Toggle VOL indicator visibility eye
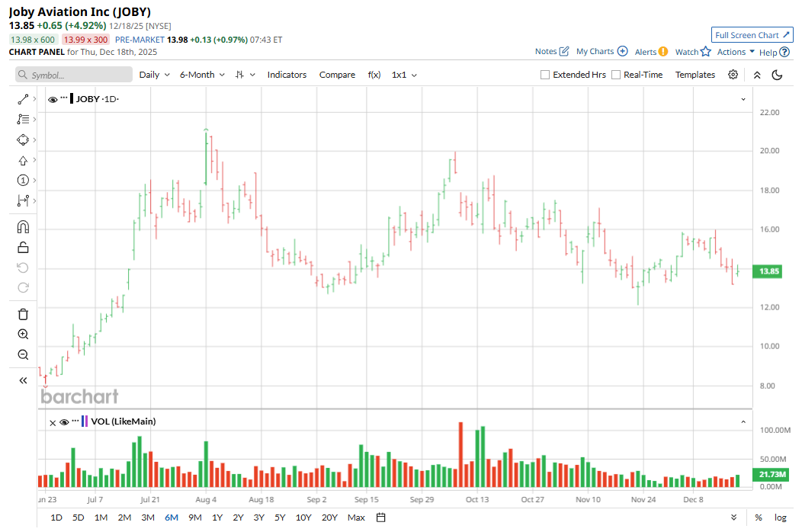The height and width of the screenshot is (532, 802). (64, 422)
